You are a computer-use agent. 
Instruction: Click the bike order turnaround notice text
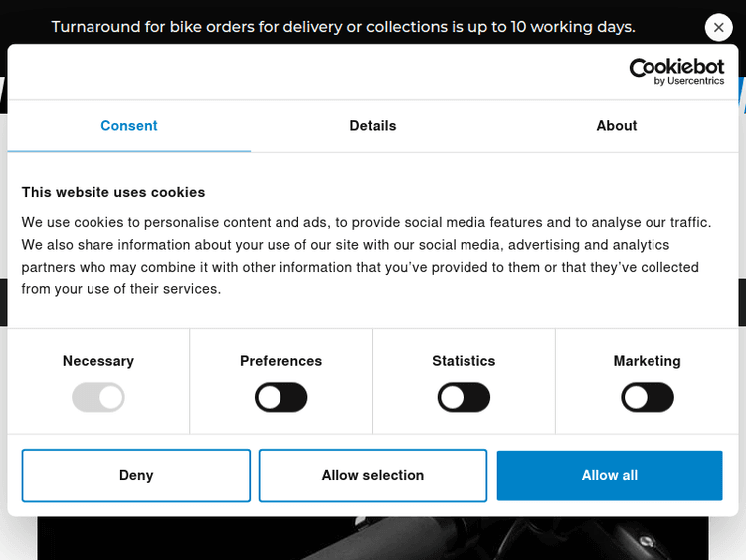tap(343, 27)
